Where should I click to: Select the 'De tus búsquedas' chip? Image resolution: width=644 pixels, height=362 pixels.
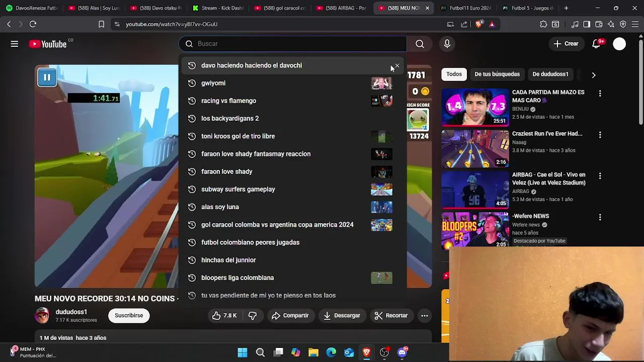click(497, 74)
